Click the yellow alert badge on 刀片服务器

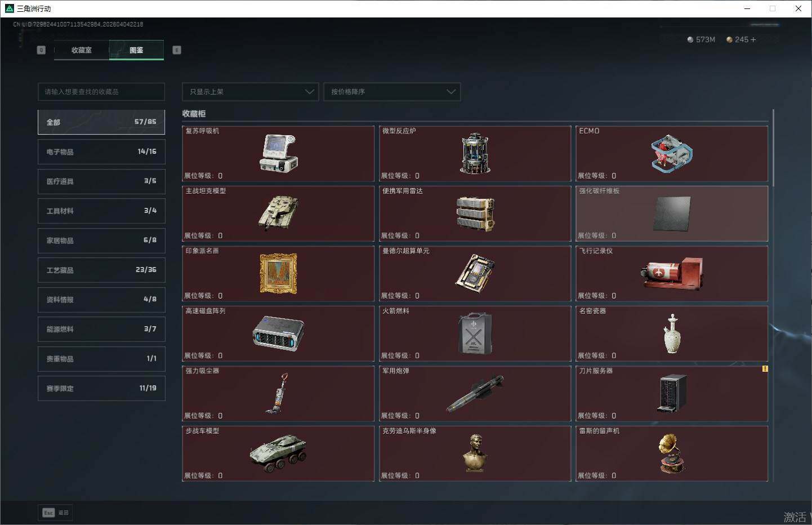(765, 369)
